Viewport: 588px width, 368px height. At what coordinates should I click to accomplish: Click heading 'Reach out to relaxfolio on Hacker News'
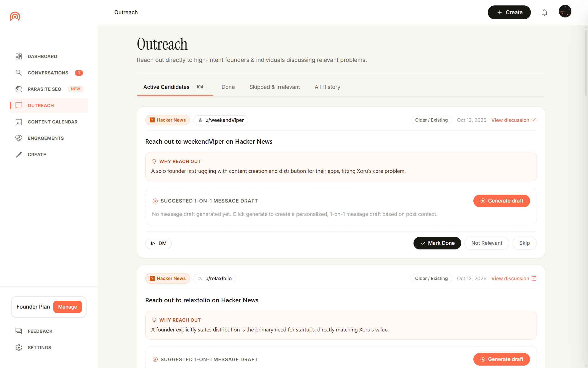(202, 300)
